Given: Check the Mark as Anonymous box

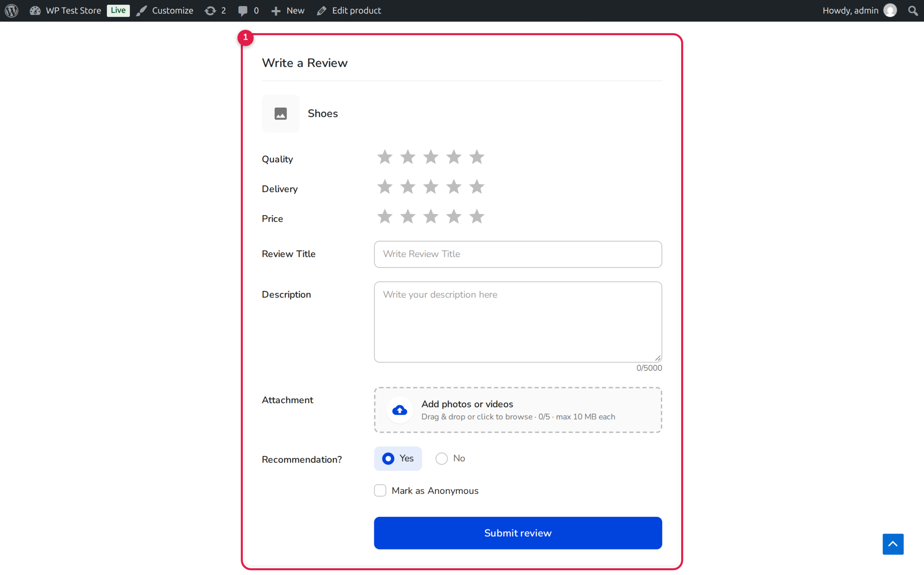Looking at the screenshot, I should tap(380, 491).
